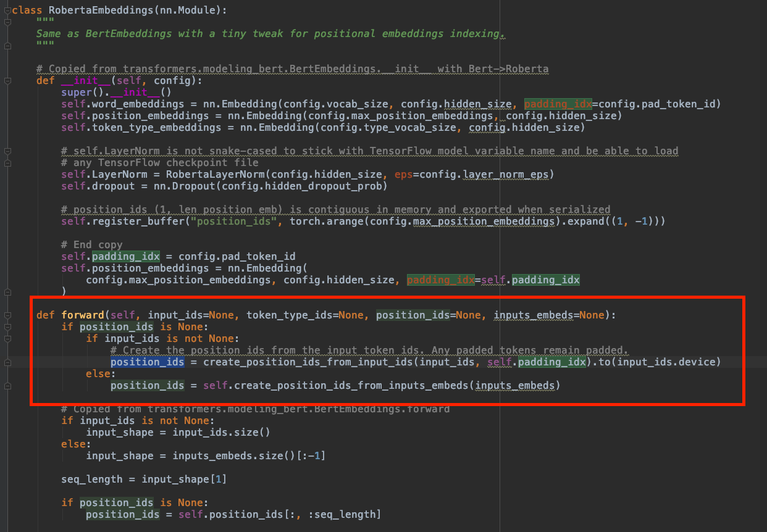Click 'token_type_ids=None' parameter
This screenshot has width=767, height=532.
[x=305, y=315]
